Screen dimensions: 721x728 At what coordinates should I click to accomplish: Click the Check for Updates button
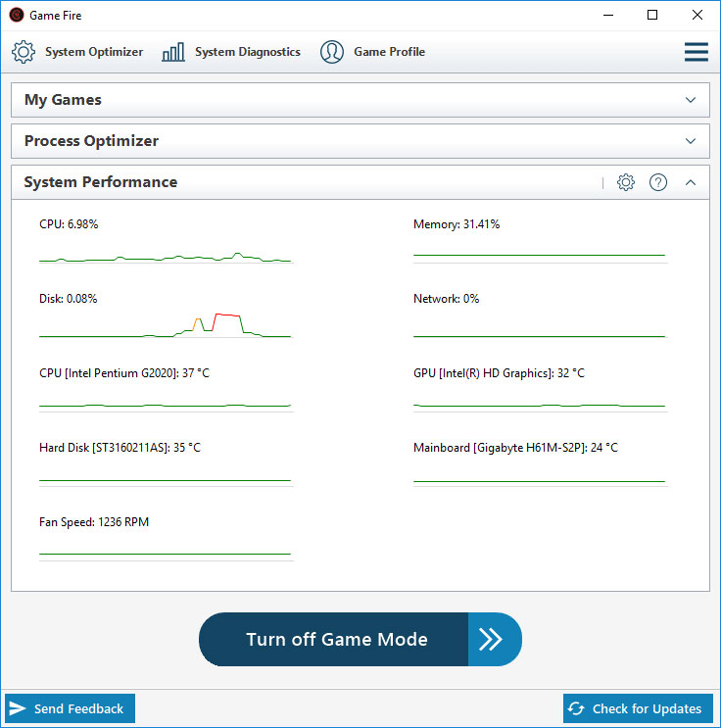click(638, 708)
